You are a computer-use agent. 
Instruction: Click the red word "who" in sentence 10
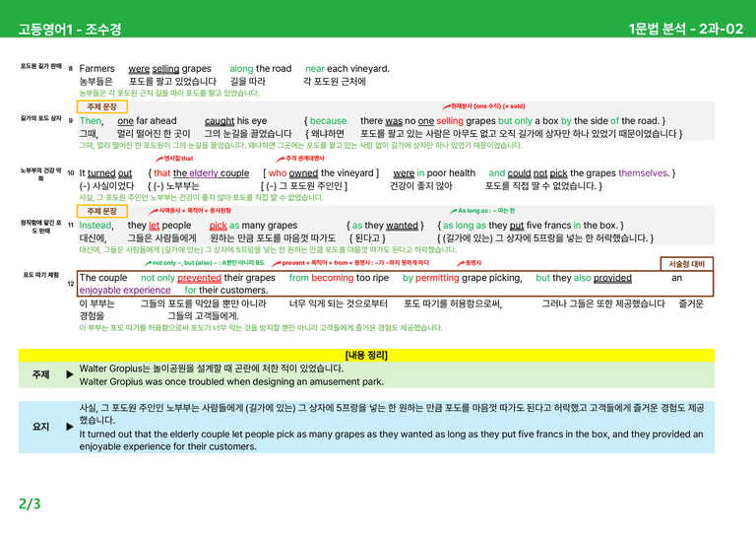tap(278, 173)
